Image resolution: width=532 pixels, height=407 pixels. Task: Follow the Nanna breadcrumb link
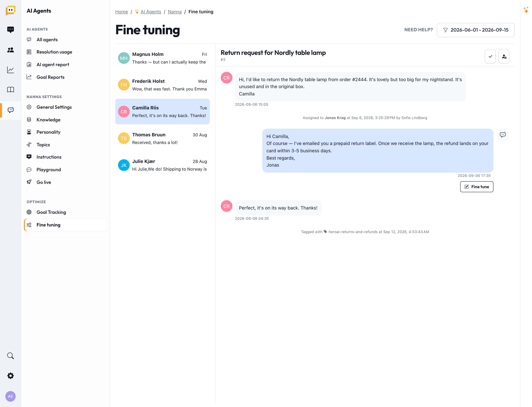(174, 12)
